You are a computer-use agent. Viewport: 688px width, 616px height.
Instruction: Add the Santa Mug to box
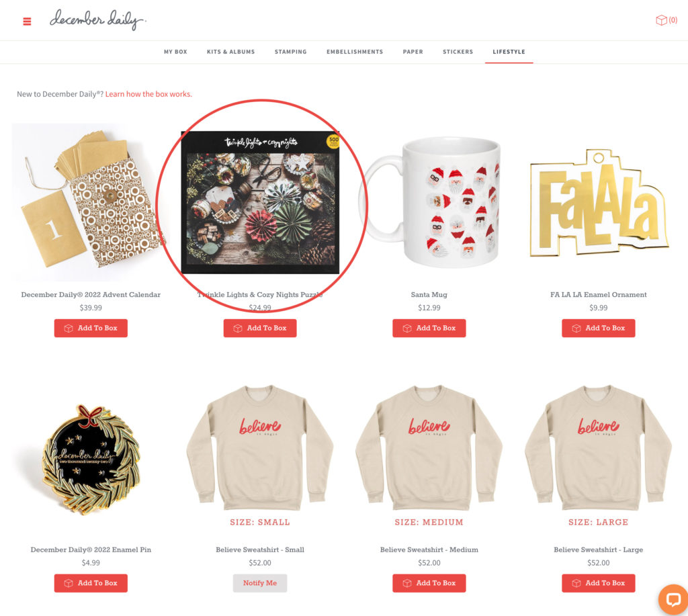[429, 328]
